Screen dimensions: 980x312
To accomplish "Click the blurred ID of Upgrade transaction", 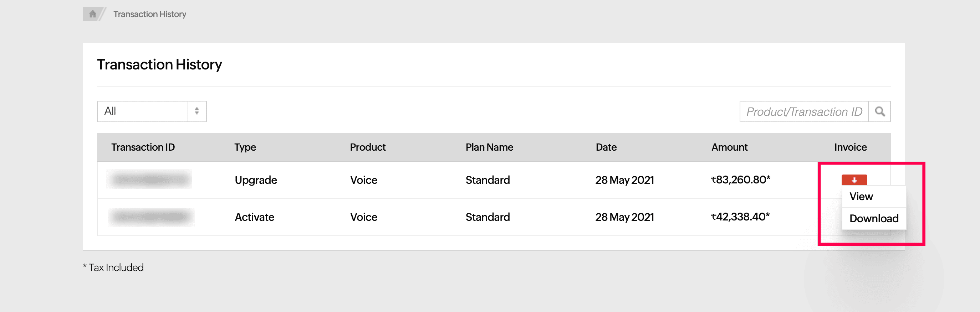I will coord(150,180).
